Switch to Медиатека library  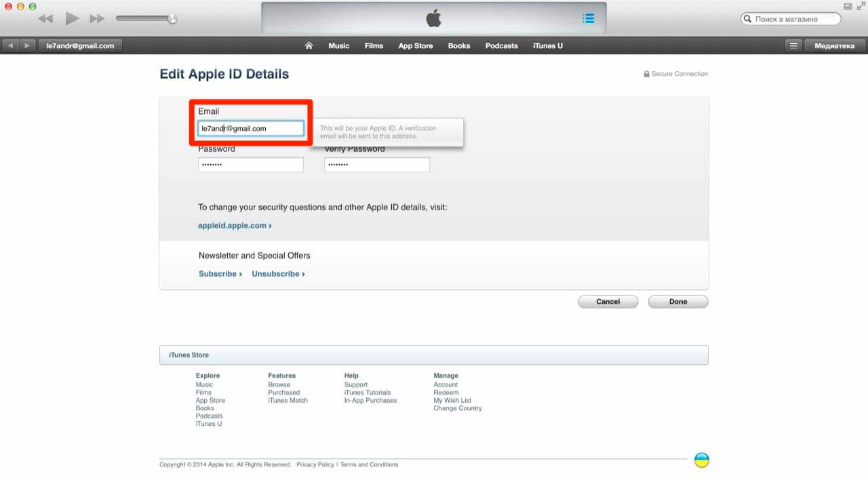(x=834, y=45)
